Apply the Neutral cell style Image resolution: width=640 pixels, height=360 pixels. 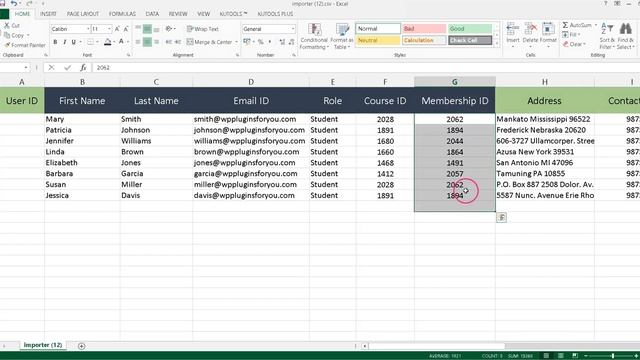coord(378,40)
